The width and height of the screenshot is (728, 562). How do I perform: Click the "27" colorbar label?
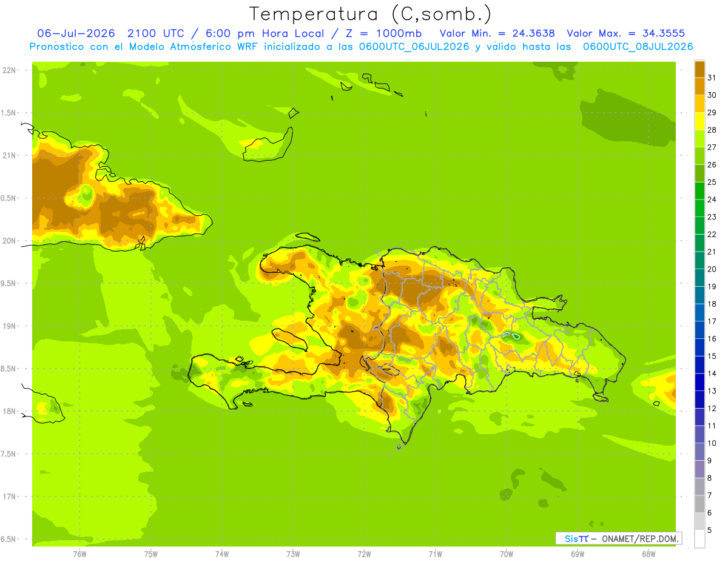712,147
